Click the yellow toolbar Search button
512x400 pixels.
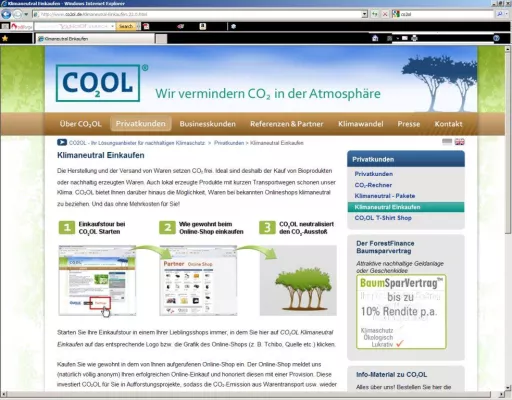click(x=126, y=26)
